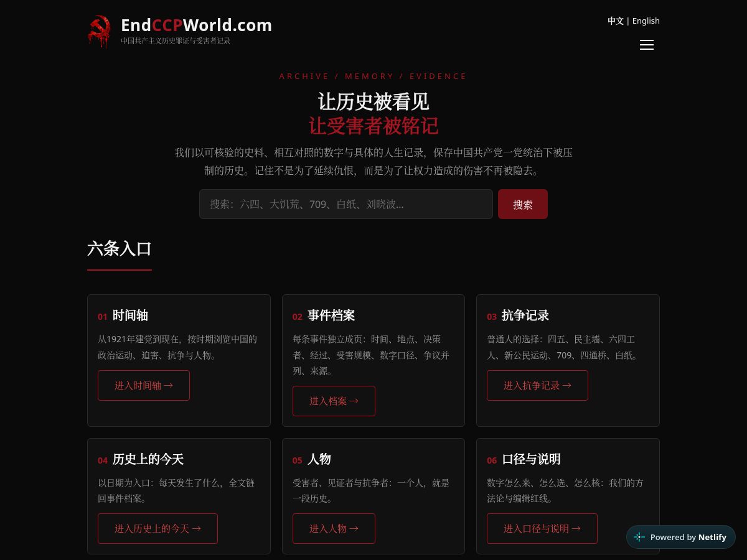The image size is (747, 560).
Task: Click the card number 01
Action: click(x=103, y=317)
